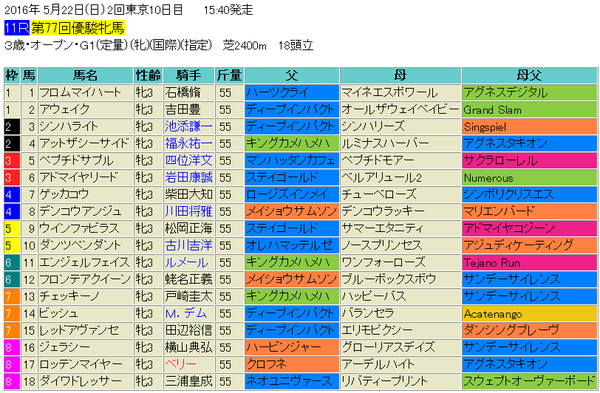Select damsire cell アジュディケーティング
This screenshot has height=393, width=600.
pos(530,245)
